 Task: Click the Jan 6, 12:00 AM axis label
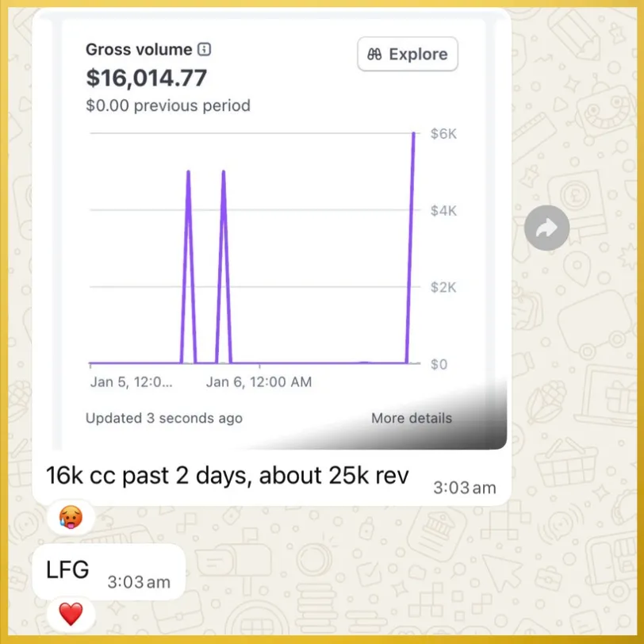tap(259, 382)
